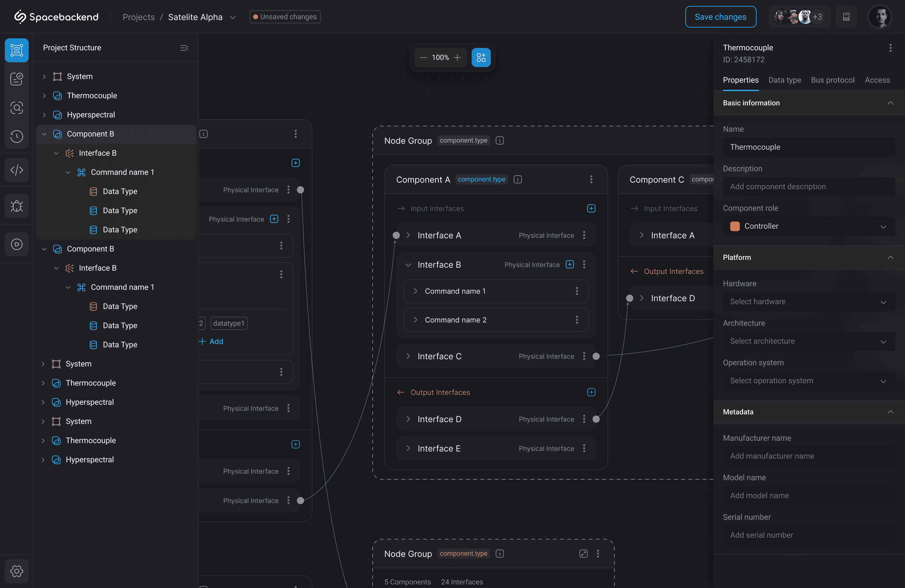
Task: Collapse the Project Structure panel
Action: [x=184, y=48]
